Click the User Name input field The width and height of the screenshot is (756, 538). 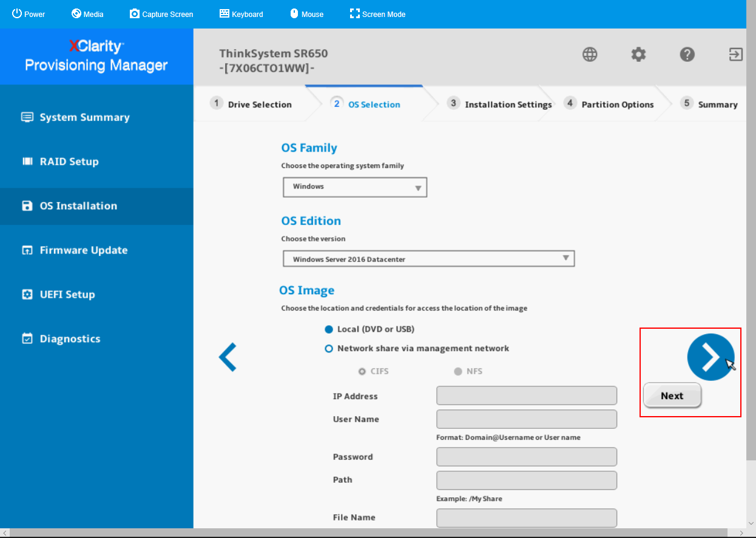pyautogui.click(x=527, y=419)
